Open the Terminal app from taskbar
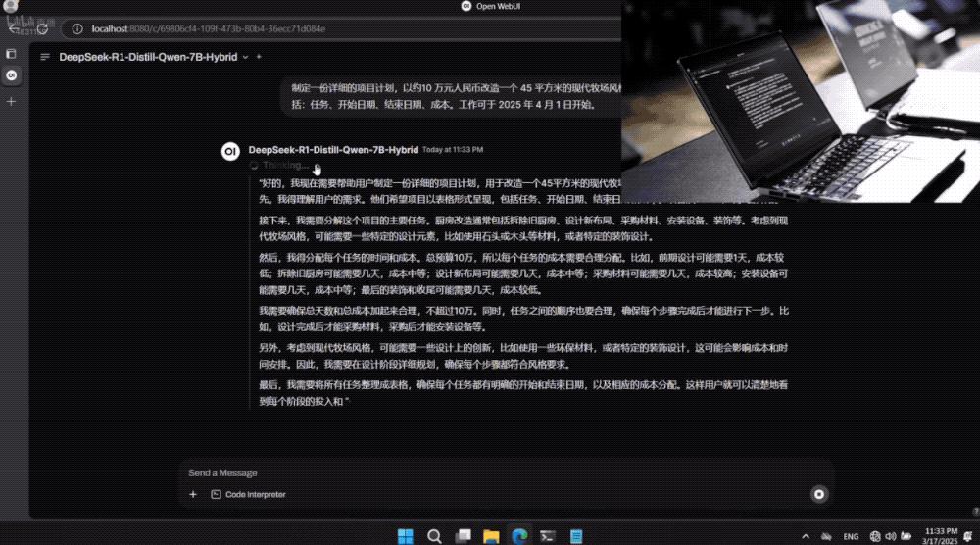The height and width of the screenshot is (545, 980). click(x=549, y=536)
